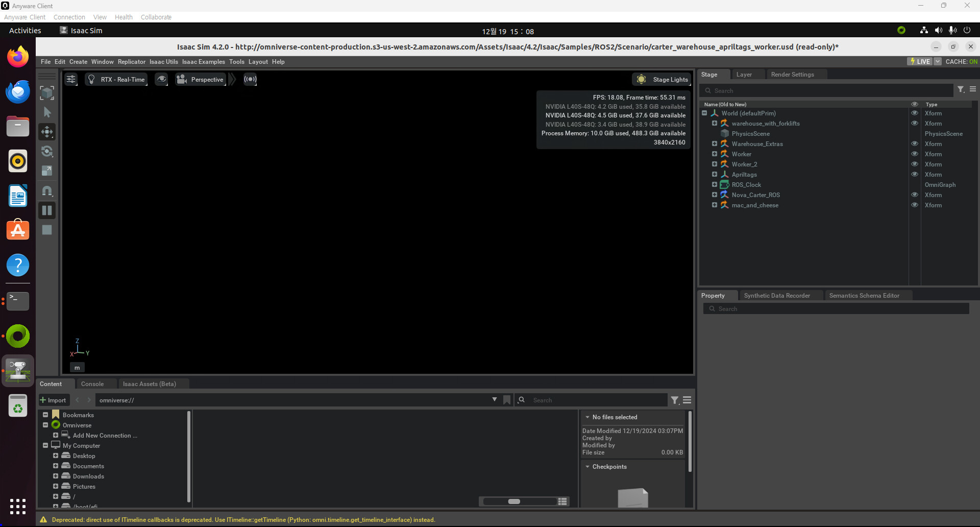Hide the Warehouse_Extras prim

click(915, 144)
